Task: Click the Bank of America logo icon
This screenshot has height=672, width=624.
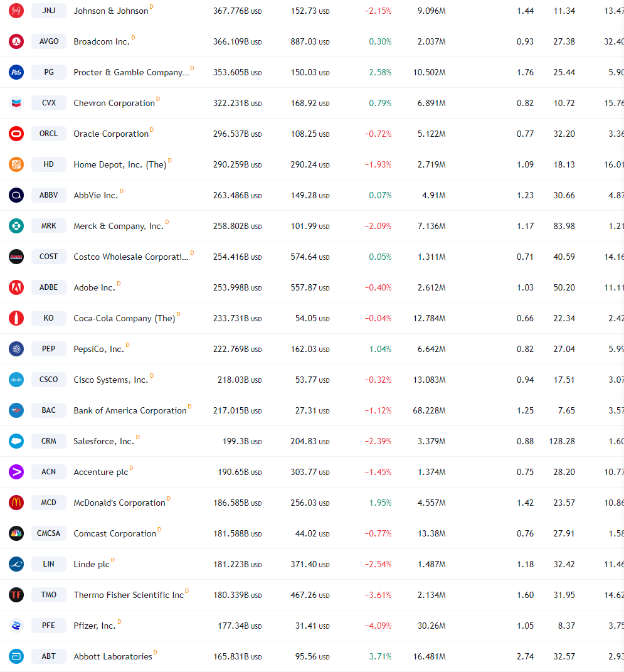Action: [16, 410]
